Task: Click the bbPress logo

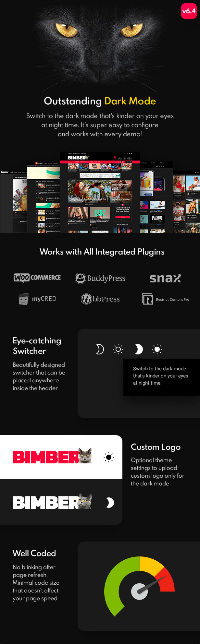Action: tap(100, 299)
